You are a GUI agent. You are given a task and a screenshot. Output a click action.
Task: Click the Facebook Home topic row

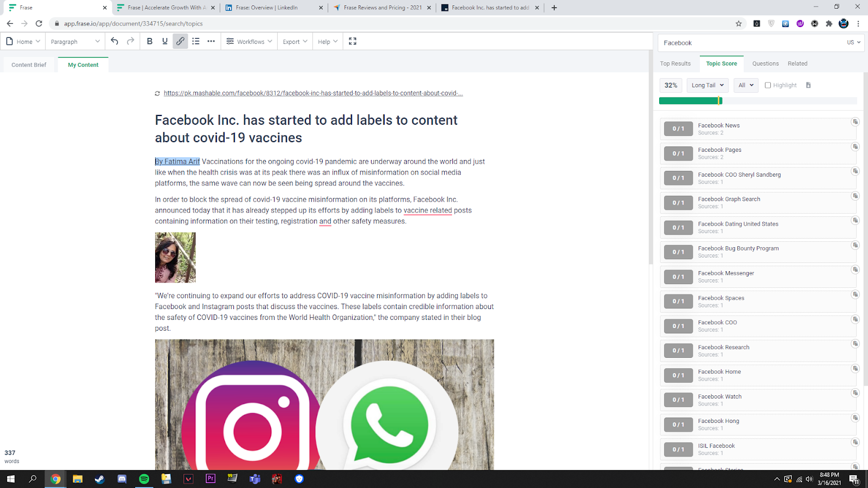tap(758, 375)
